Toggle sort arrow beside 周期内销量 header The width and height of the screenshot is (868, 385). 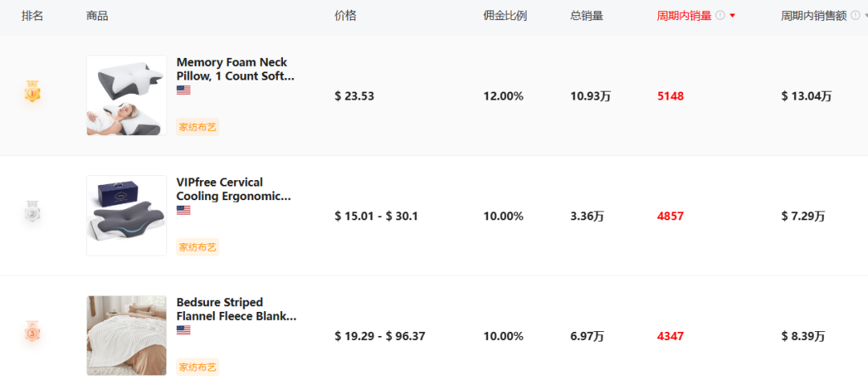click(x=732, y=16)
